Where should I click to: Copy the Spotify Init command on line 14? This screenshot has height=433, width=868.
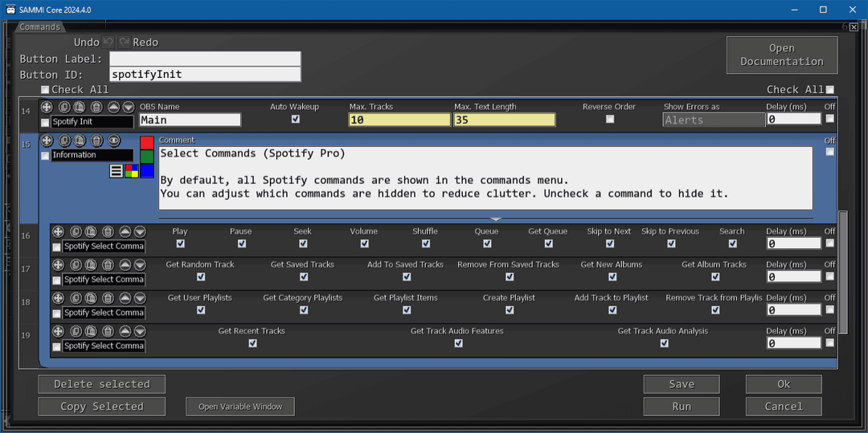pos(64,107)
